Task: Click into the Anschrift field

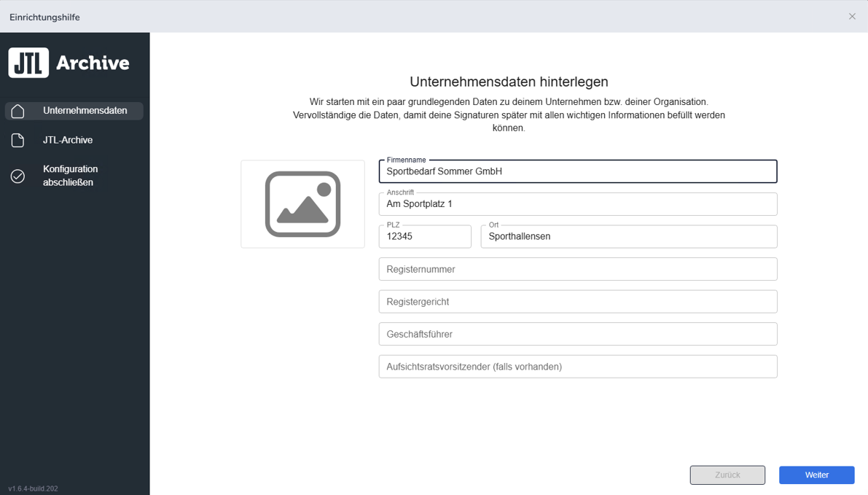Action: tap(577, 204)
